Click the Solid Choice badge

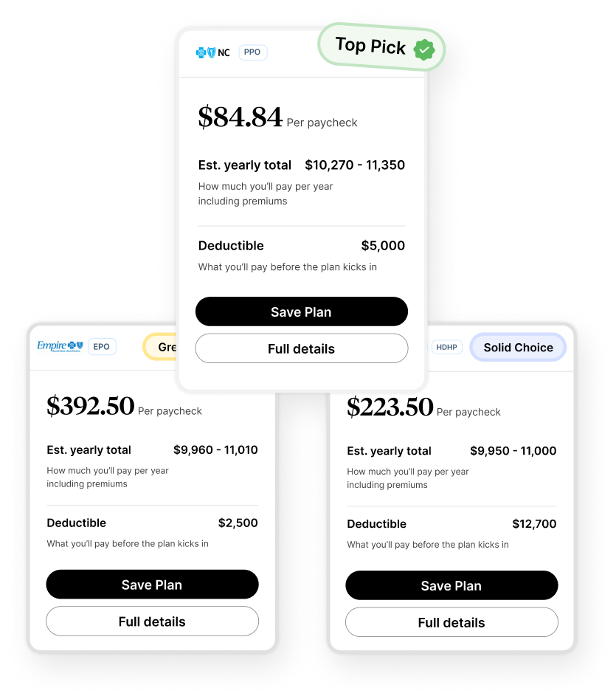click(x=518, y=348)
